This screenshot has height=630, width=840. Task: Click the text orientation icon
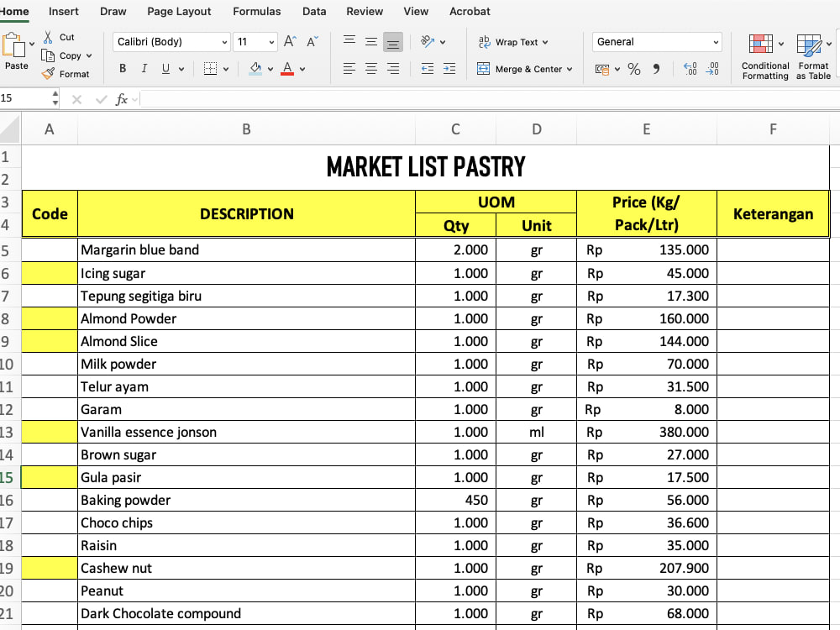click(x=428, y=41)
